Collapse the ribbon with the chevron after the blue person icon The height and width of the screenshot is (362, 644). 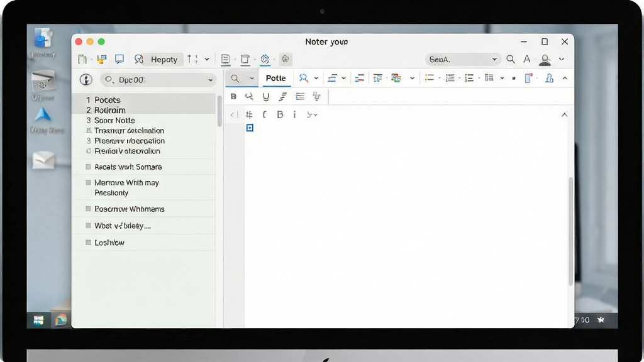[x=565, y=79]
